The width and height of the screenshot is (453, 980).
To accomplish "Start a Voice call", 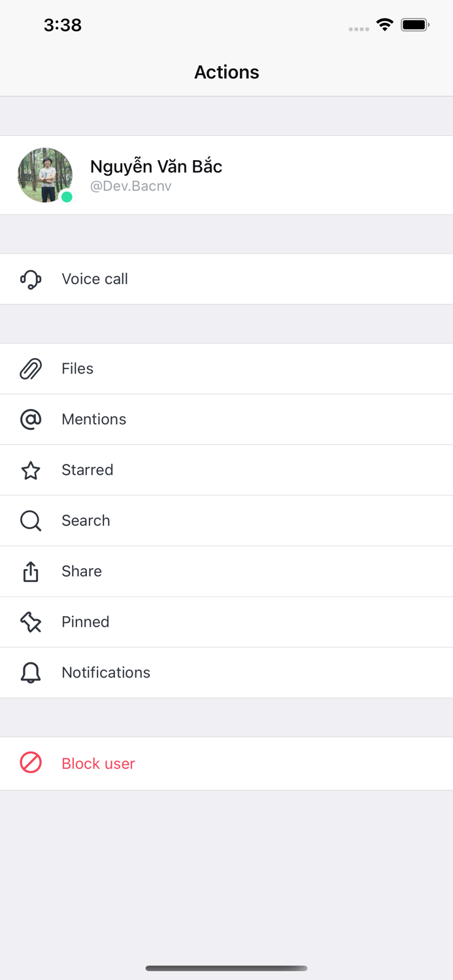I will coord(95,279).
